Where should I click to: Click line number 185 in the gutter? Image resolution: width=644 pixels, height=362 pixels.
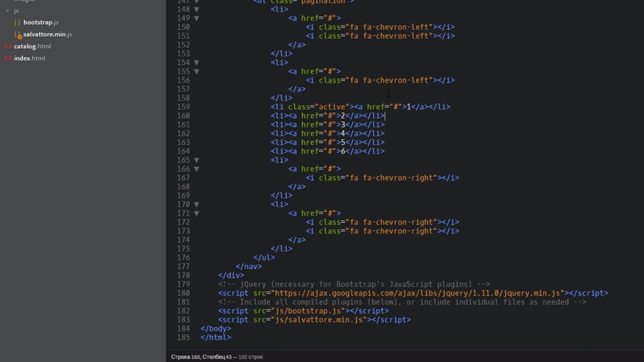[x=183, y=337]
